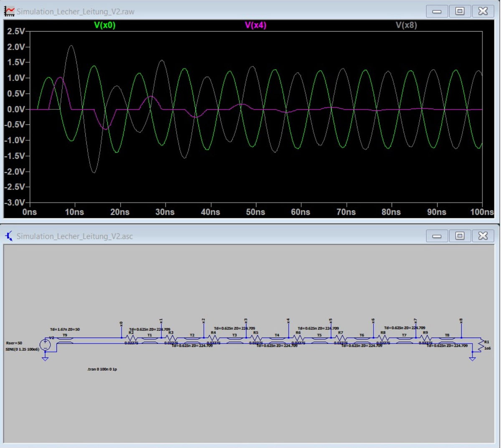This screenshot has width=501, height=448.
Task: Click the ground symbol below voltage source V2
Action: tap(45, 358)
